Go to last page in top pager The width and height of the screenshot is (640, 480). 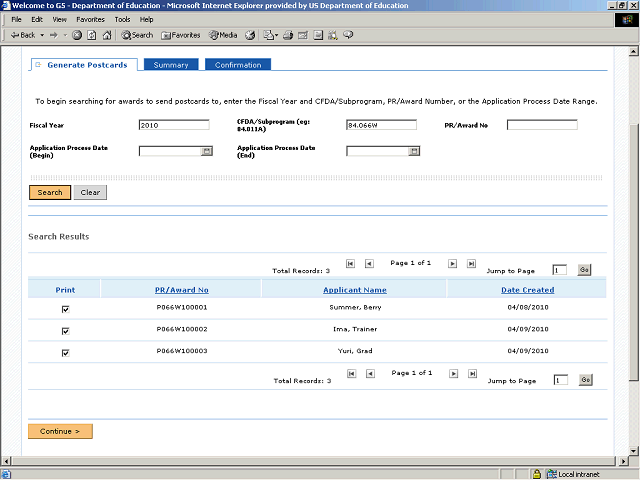471,264
